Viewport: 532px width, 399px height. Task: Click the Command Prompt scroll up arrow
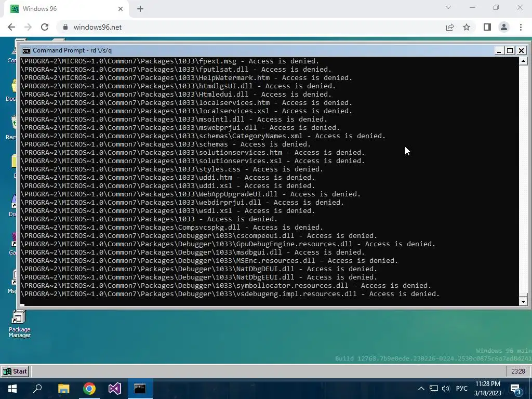pos(523,61)
